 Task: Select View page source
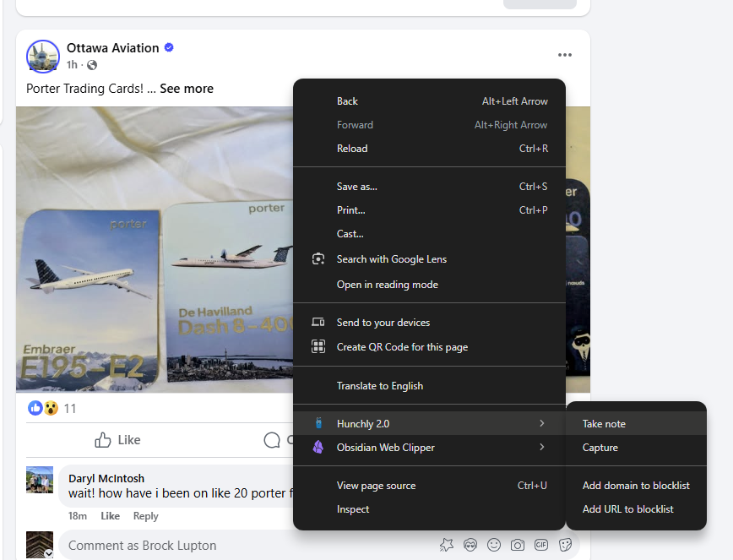click(429, 486)
